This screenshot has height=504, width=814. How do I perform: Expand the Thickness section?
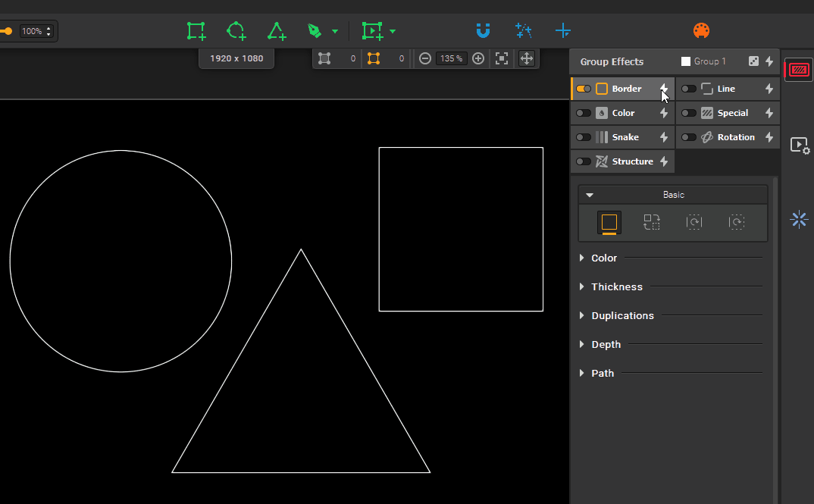(x=616, y=286)
